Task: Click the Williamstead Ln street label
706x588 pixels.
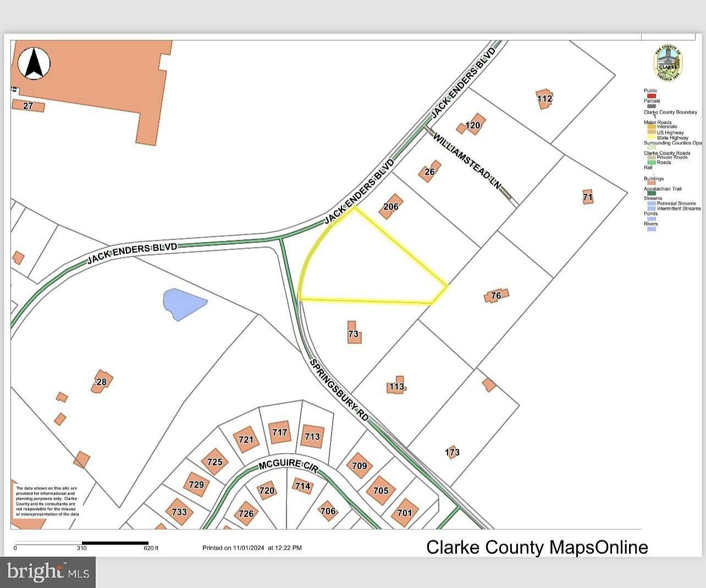Action: [x=467, y=160]
